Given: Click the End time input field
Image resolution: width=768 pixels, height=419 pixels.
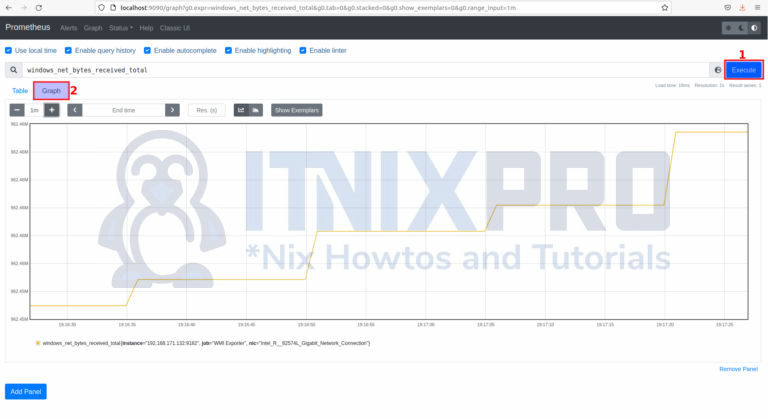Looking at the screenshot, I should click(x=123, y=110).
